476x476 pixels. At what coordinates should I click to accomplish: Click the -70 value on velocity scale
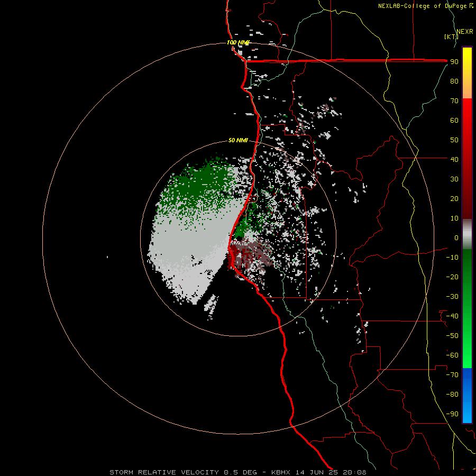pos(452,375)
